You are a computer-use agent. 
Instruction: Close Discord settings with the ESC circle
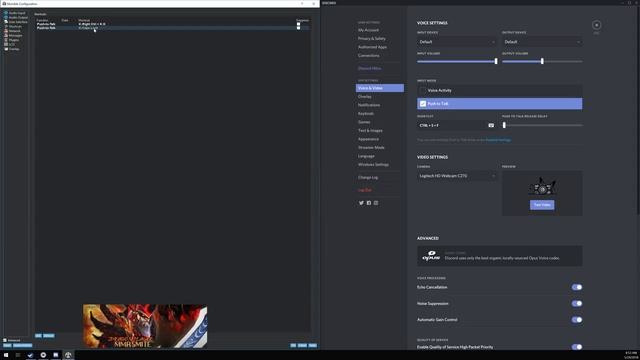pos(596,25)
